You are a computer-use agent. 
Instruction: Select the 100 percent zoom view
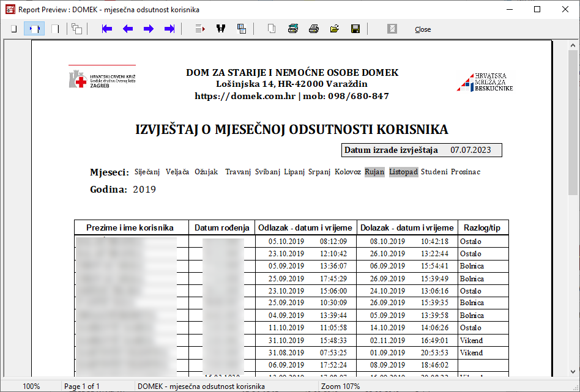[55, 29]
